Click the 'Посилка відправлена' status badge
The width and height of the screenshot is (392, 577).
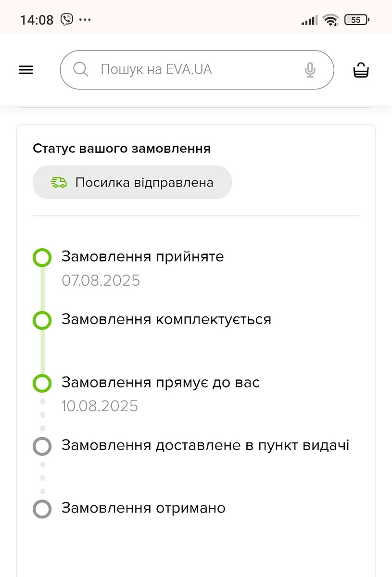pyautogui.click(x=132, y=182)
